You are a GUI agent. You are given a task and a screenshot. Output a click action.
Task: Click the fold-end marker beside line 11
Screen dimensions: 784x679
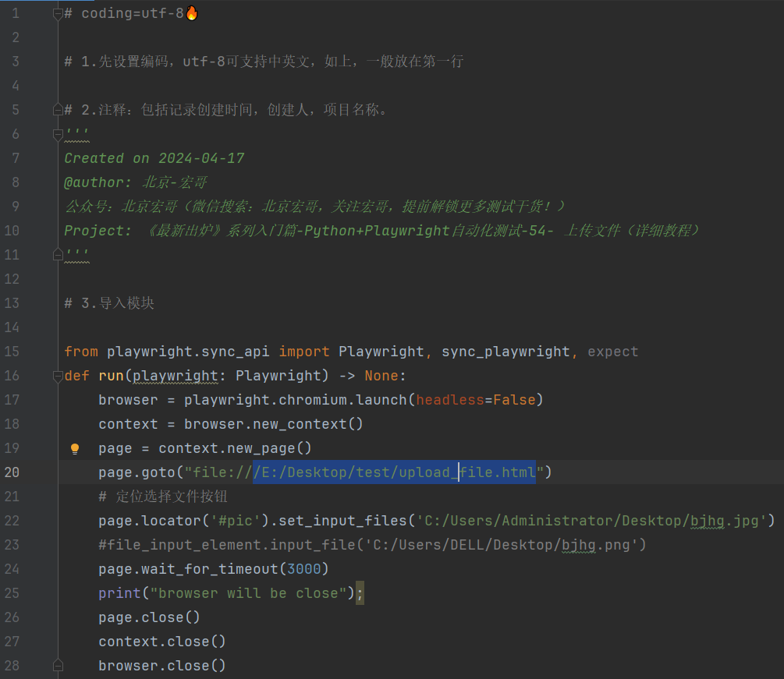58,254
